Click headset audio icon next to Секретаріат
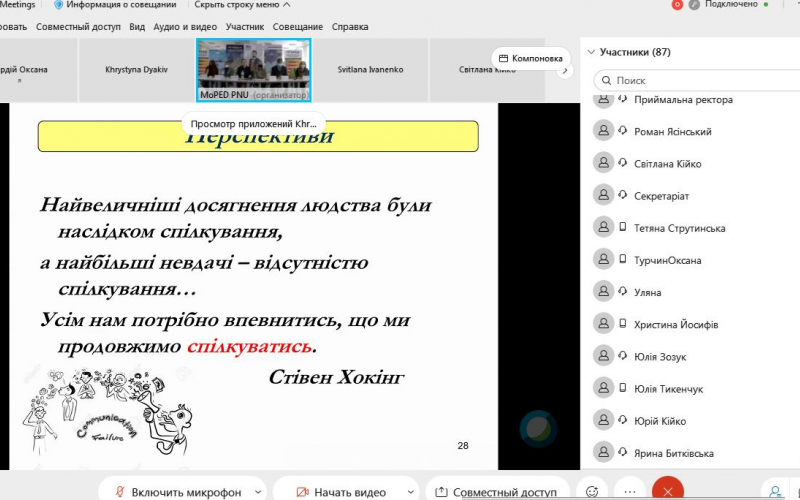Viewport: 800px width, 500px height. 622,195
